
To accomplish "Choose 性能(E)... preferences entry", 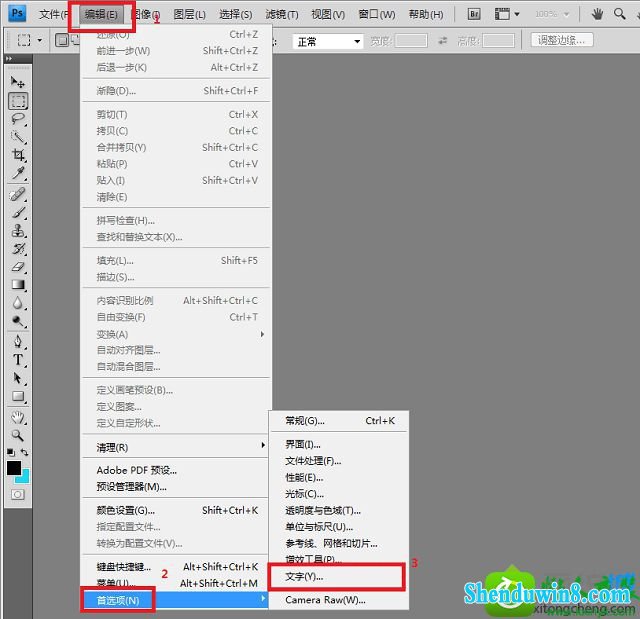I will click(339, 477).
